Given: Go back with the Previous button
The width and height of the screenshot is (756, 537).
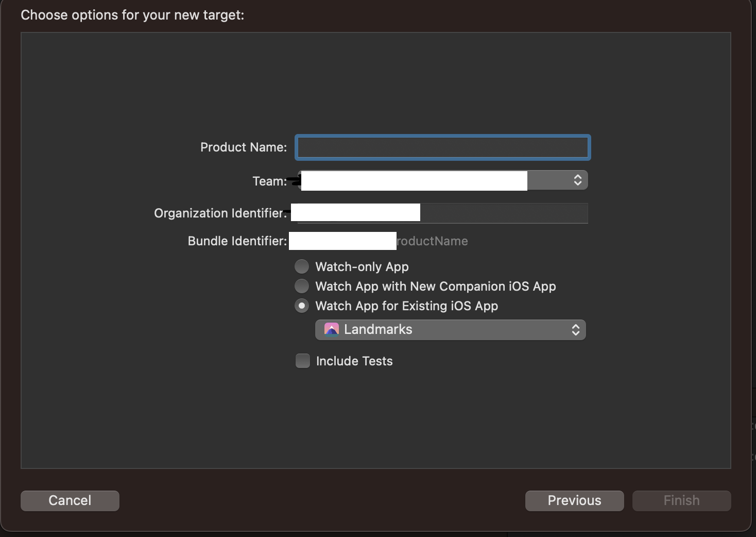Looking at the screenshot, I should click(574, 500).
